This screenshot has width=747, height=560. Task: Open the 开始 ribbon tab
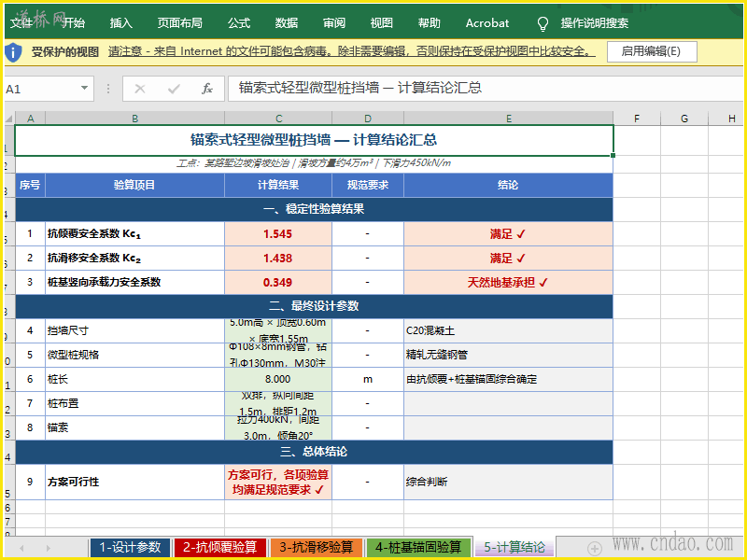coord(74,23)
